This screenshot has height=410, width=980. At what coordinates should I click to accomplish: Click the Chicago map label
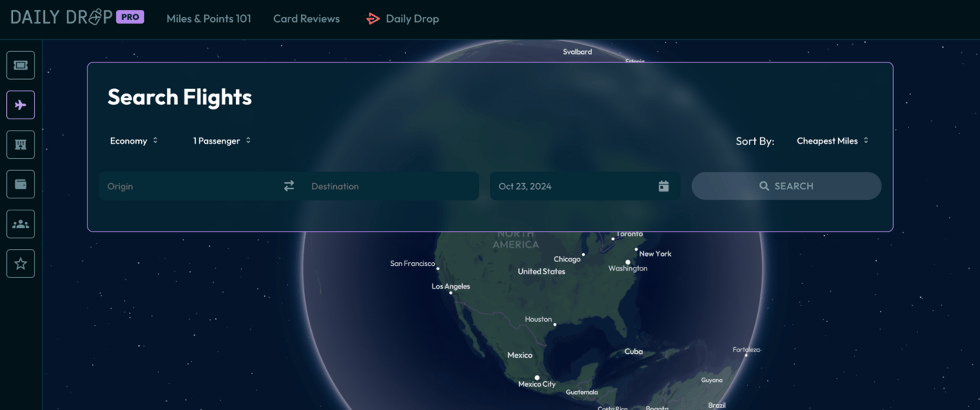[x=567, y=259]
